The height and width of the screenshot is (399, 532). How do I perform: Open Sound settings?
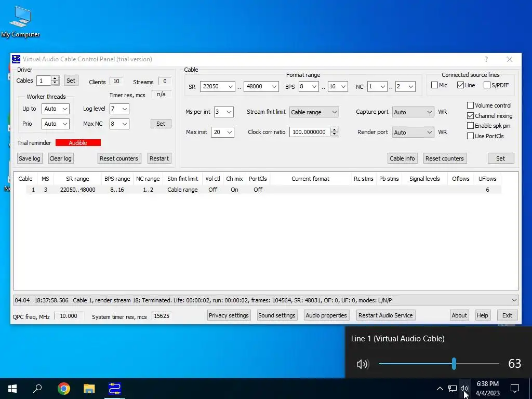pyautogui.click(x=277, y=315)
